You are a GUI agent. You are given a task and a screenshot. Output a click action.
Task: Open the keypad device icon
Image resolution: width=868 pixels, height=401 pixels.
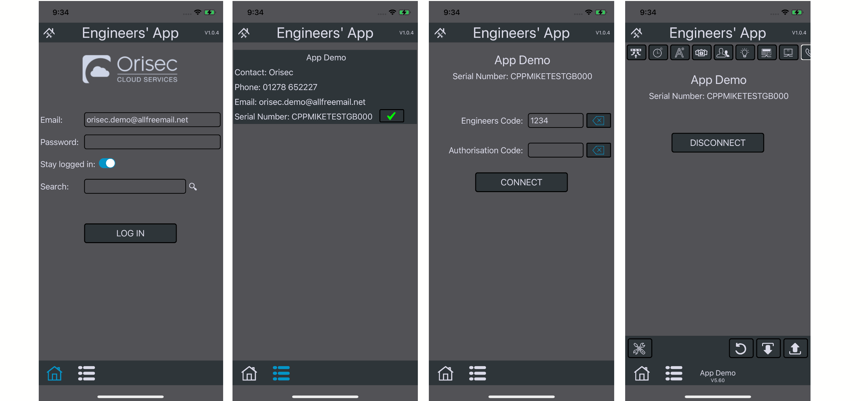(x=767, y=53)
